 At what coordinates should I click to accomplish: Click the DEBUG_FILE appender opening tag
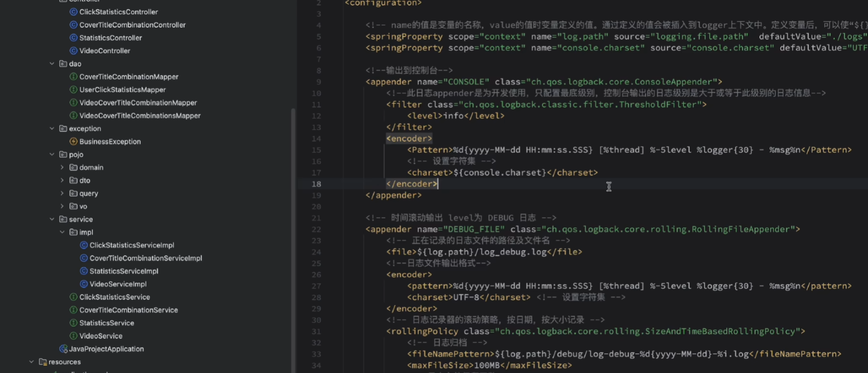[583, 229]
